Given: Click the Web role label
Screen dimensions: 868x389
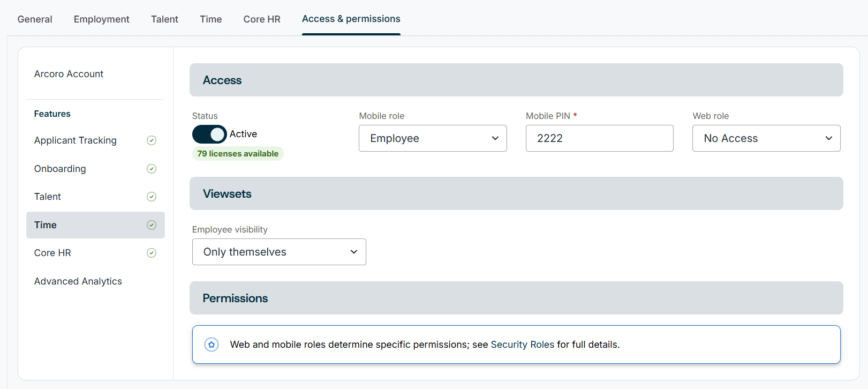Looking at the screenshot, I should (x=711, y=116).
